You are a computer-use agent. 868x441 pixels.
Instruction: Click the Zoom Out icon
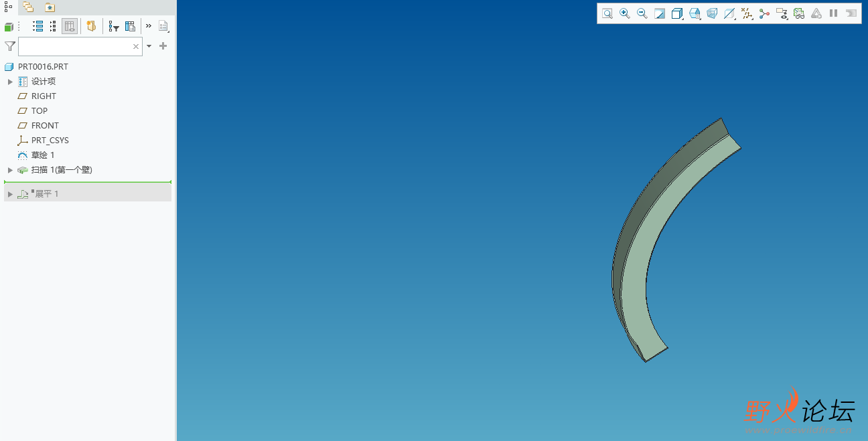(642, 13)
